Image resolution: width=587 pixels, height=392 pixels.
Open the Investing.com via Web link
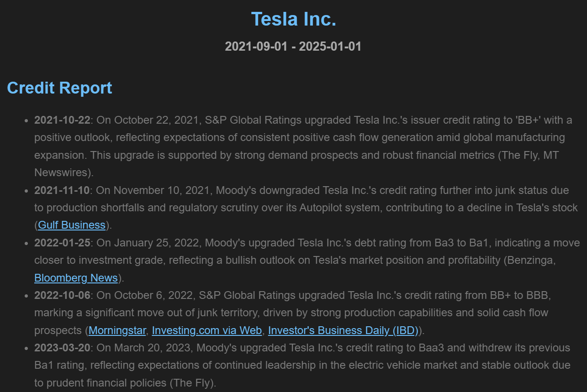tap(207, 330)
